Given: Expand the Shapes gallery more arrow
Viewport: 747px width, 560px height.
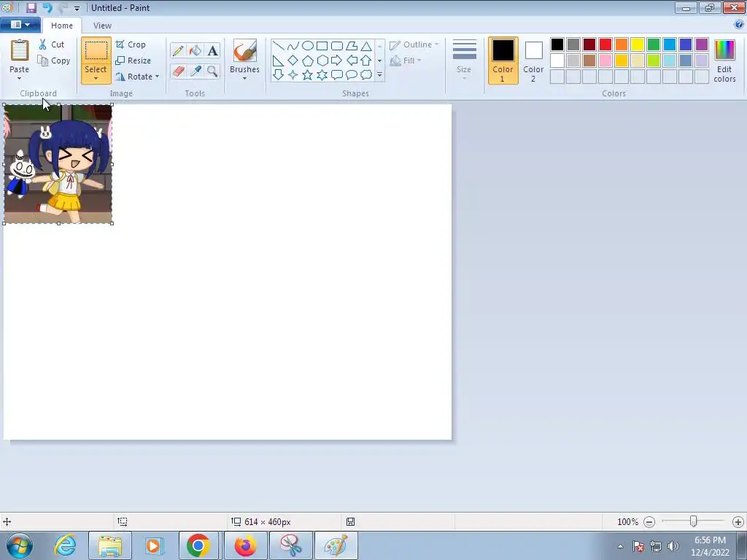Looking at the screenshot, I should pyautogui.click(x=379, y=75).
